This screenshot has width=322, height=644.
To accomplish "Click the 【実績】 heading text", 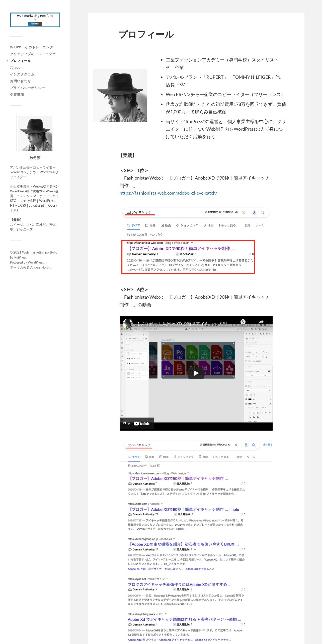I will coord(128,155).
